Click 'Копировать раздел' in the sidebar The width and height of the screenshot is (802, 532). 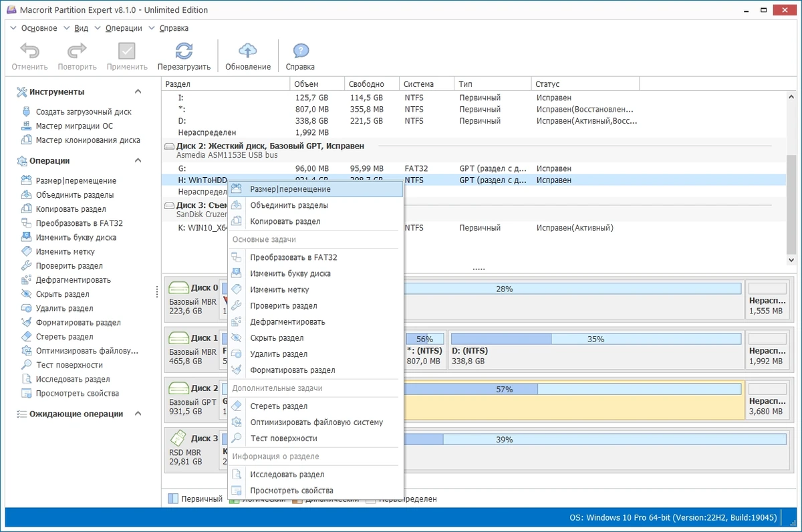click(71, 209)
